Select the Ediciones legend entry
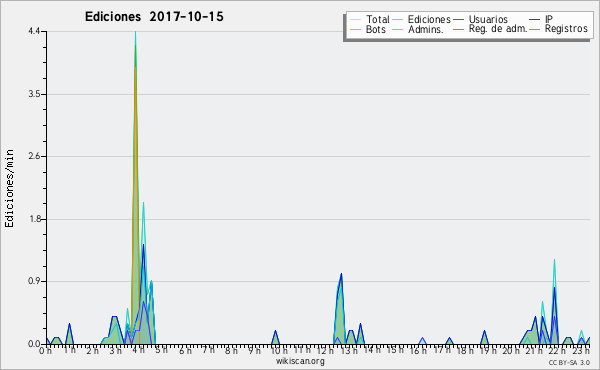600x370 pixels. point(422,19)
